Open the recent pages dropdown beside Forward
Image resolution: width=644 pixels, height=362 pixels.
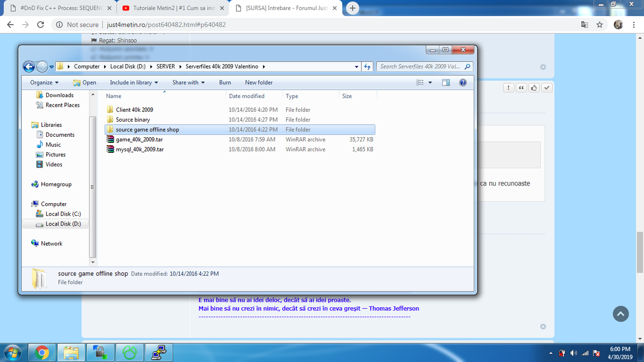tap(51, 67)
